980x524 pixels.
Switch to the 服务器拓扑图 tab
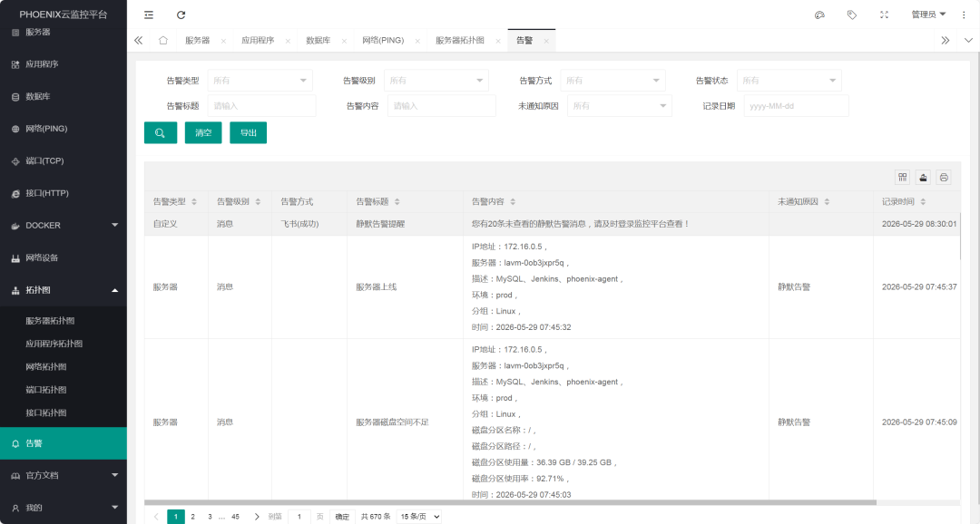pos(459,40)
